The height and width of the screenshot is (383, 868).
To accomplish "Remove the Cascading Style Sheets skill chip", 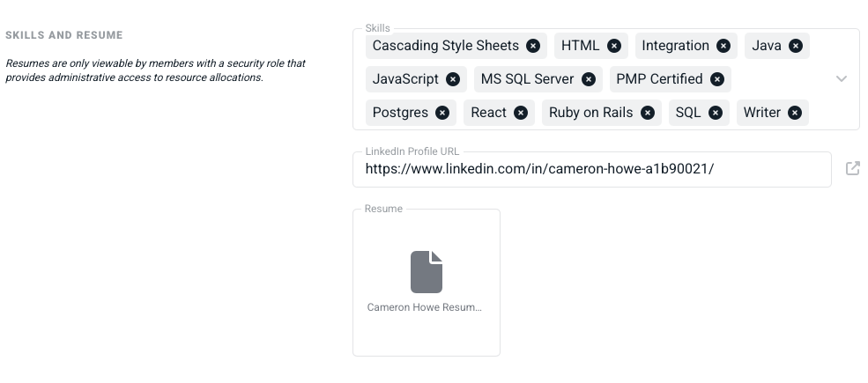I will [533, 46].
